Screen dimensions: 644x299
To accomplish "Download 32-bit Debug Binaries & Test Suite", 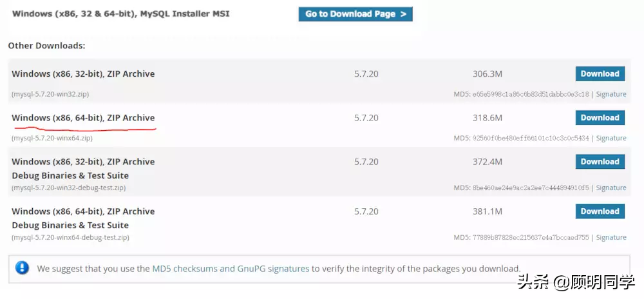I will (x=600, y=162).
